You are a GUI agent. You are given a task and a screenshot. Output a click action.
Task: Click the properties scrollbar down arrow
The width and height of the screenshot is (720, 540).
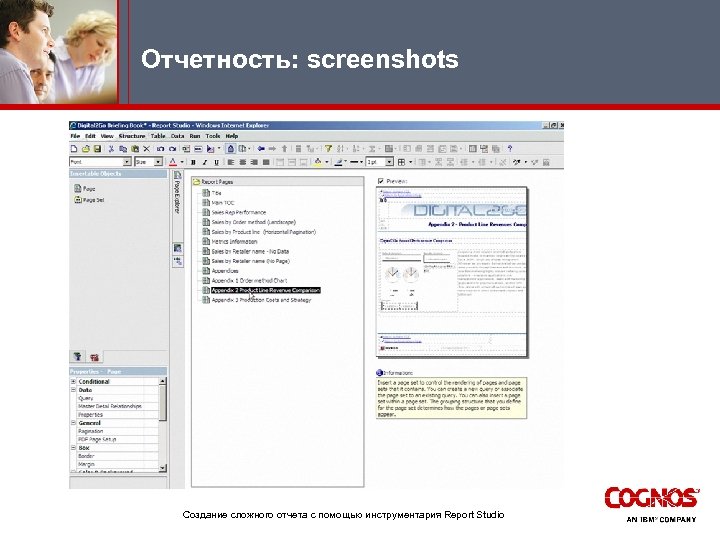click(163, 468)
